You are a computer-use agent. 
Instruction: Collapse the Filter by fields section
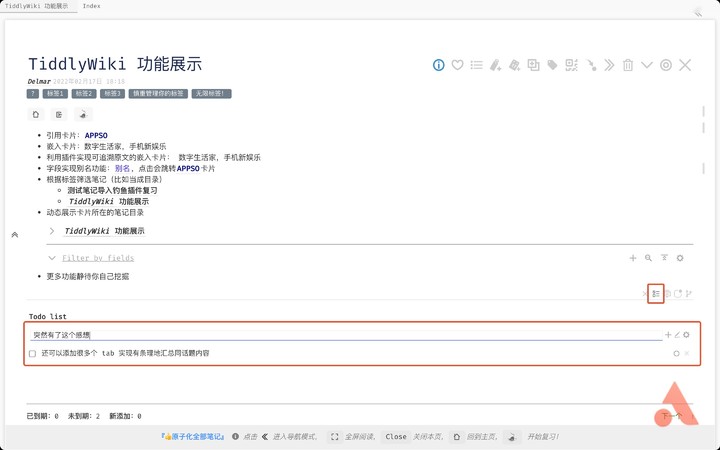click(x=52, y=258)
